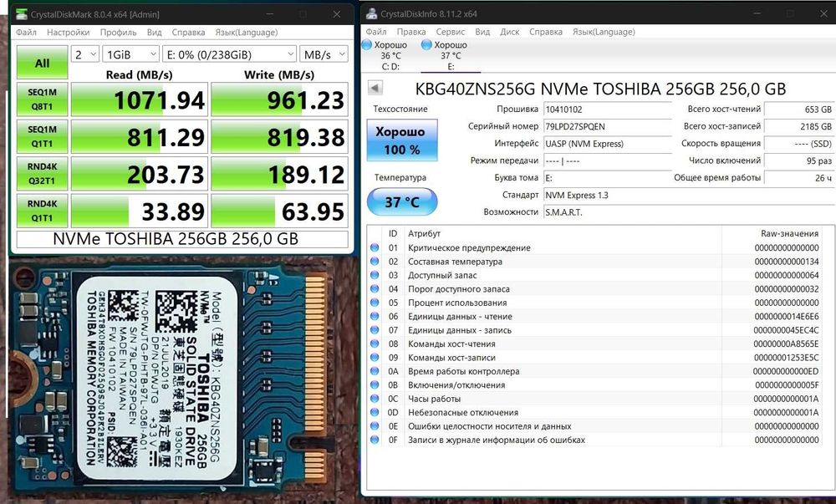Click status orb of attribute 0A Время работы контроллера
This screenshot has width=836, height=504.
(375, 371)
